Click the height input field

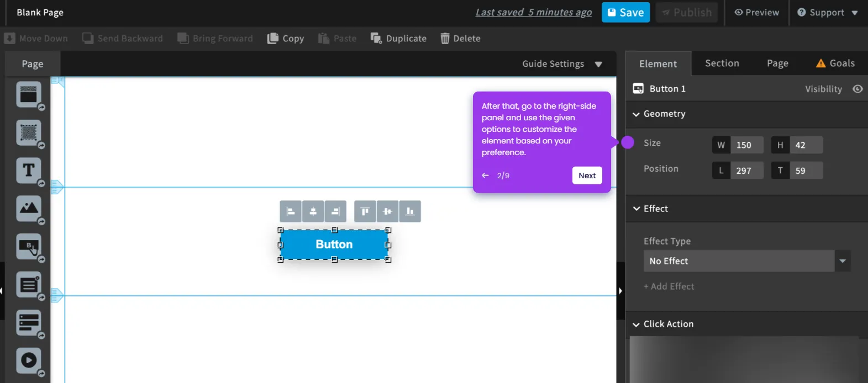click(x=806, y=145)
